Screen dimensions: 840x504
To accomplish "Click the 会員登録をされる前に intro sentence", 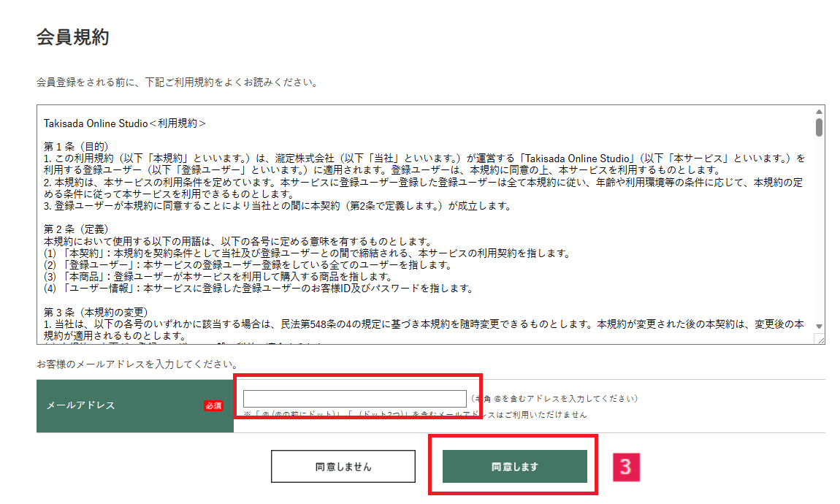I will (x=178, y=82).
